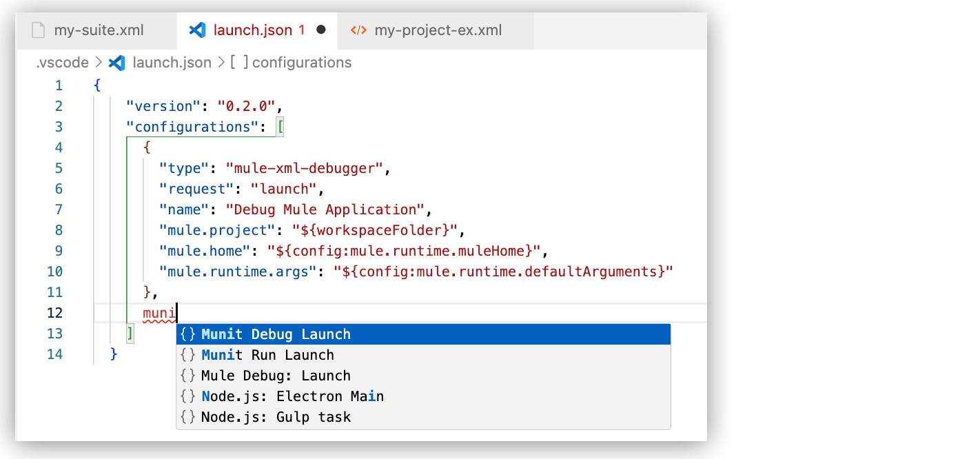This screenshot has width=980, height=459.
Task: Select the Munit Debug Launch suggestion
Action: (x=276, y=334)
